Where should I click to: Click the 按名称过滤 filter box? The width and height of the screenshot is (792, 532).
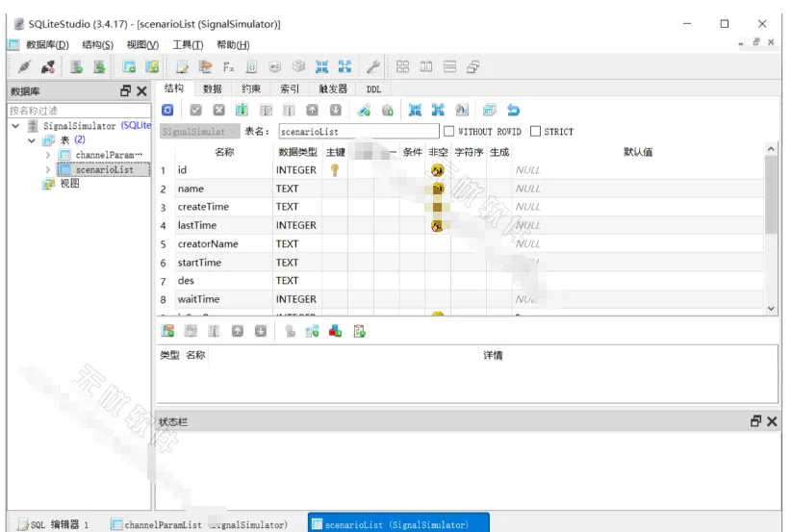pyautogui.click(x=79, y=110)
